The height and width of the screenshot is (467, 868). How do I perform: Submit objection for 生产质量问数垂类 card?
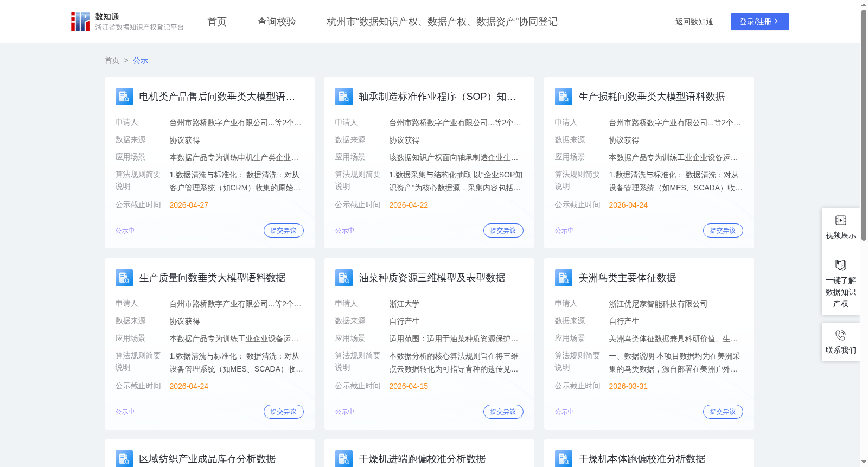(x=283, y=412)
